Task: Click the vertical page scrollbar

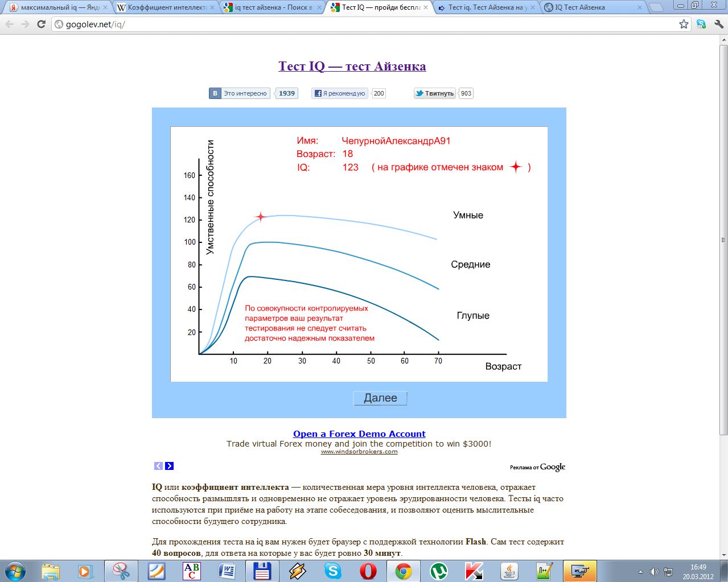Action: (723, 239)
